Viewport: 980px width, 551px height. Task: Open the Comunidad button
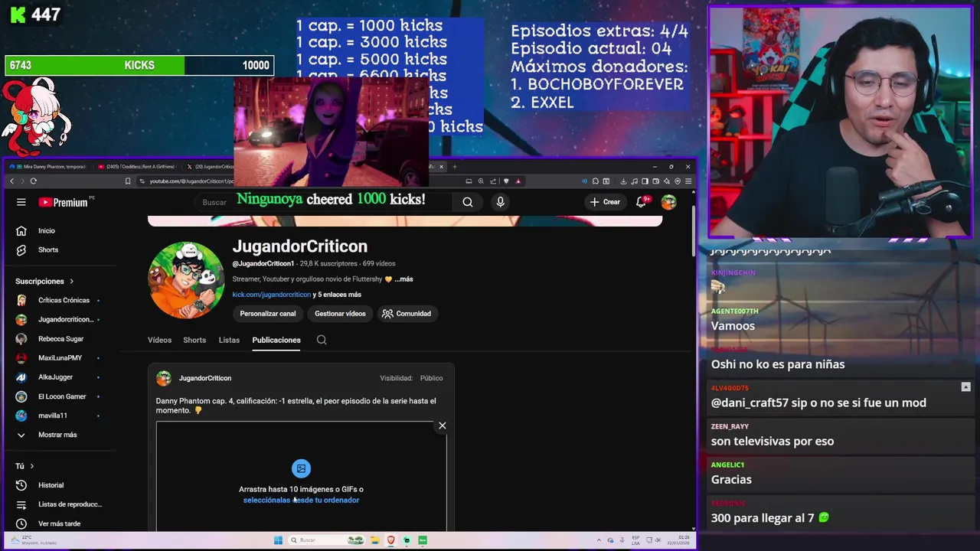tap(407, 314)
